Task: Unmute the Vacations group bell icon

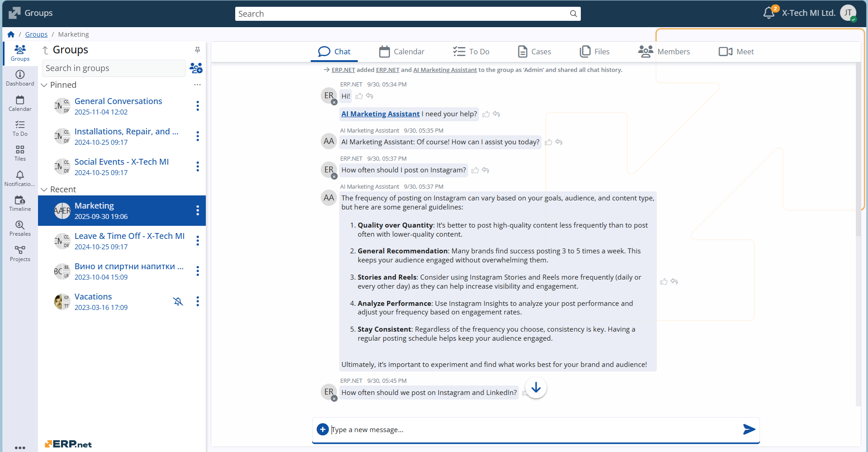Action: (178, 301)
